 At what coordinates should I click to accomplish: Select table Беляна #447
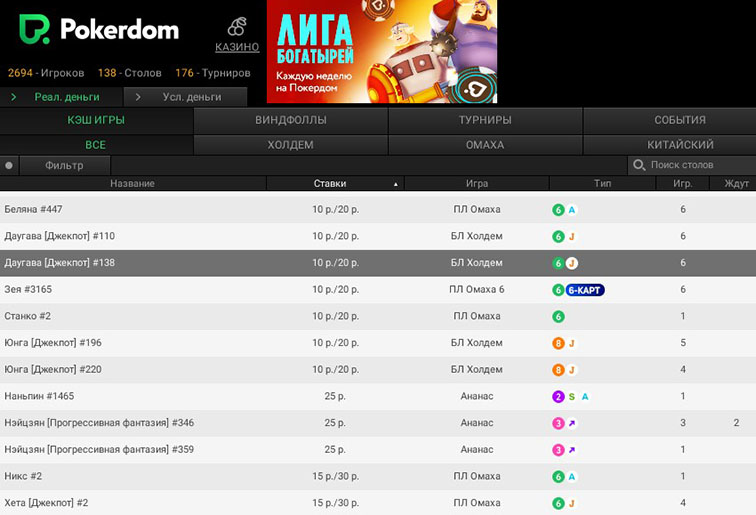(x=378, y=209)
